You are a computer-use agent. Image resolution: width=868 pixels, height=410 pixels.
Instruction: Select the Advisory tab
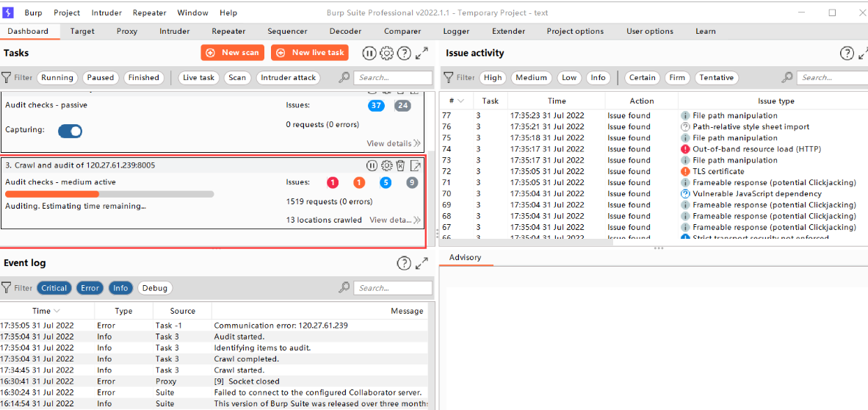coord(465,258)
